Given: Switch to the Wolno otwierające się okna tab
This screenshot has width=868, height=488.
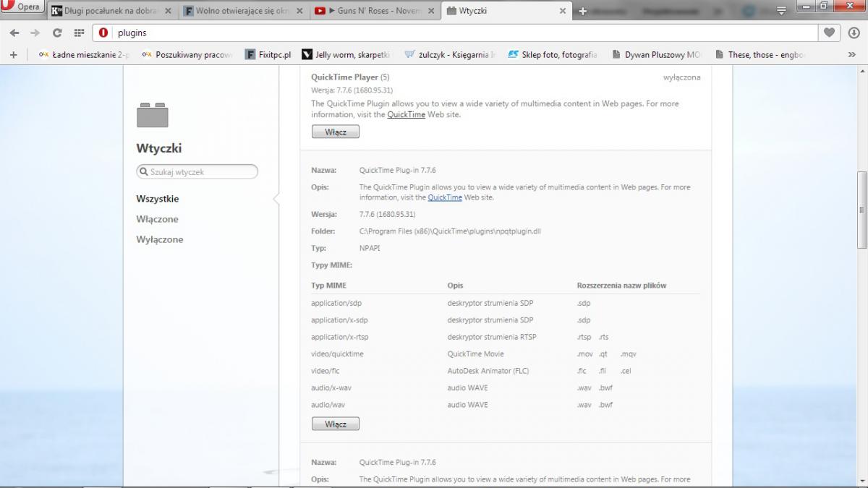Looking at the screenshot, I should click(x=243, y=11).
